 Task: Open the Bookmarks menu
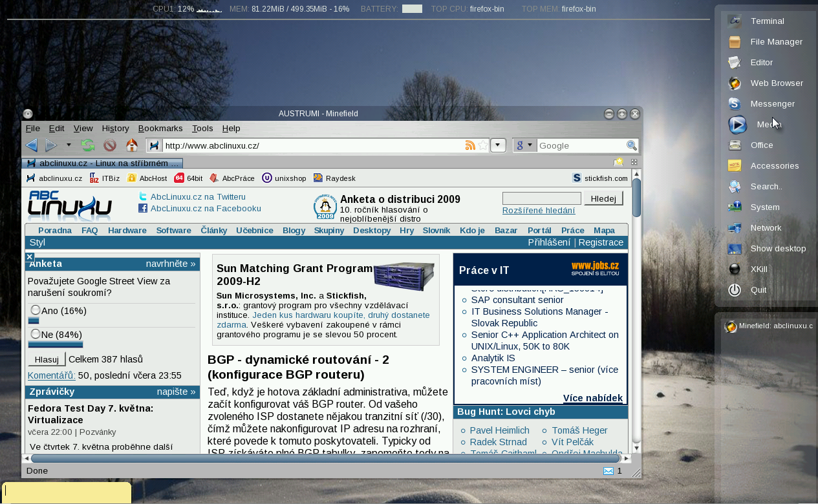coord(160,128)
